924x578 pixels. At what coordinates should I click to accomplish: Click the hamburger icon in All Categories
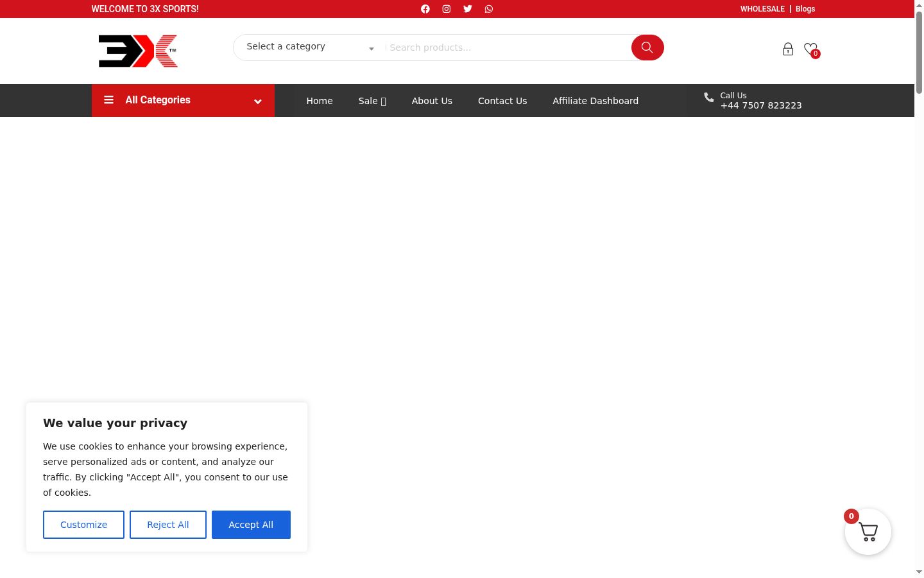(x=109, y=100)
